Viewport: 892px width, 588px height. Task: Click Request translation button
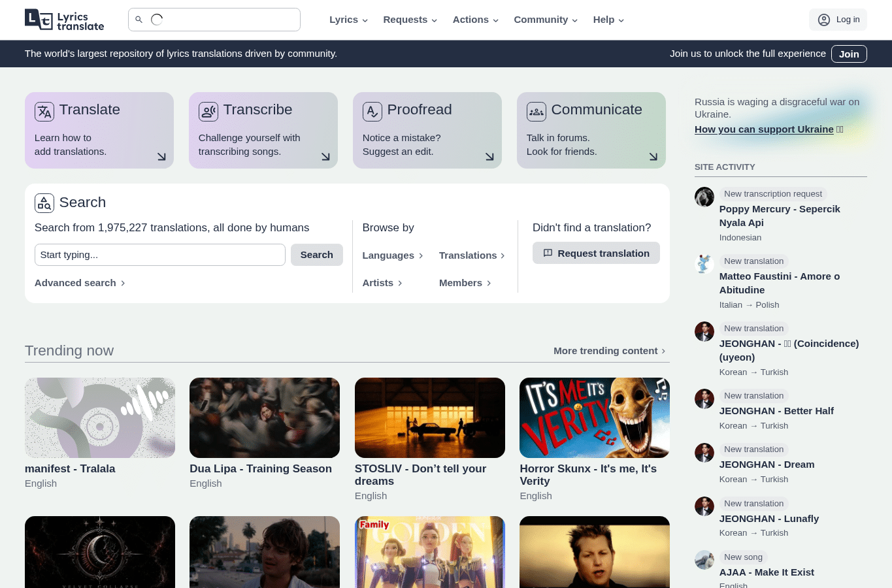point(596,253)
